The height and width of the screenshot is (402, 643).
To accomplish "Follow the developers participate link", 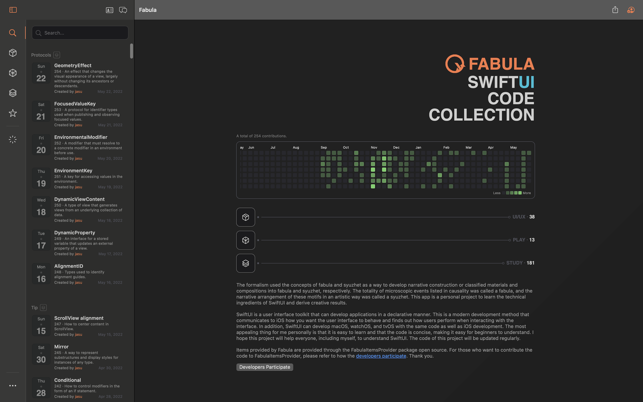I will [381, 356].
